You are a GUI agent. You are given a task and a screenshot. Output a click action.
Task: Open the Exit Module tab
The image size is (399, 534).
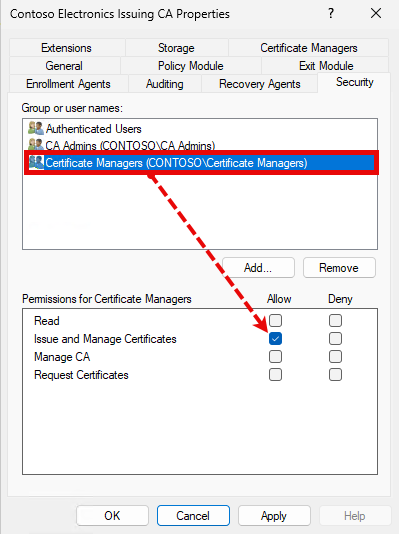coord(326,65)
